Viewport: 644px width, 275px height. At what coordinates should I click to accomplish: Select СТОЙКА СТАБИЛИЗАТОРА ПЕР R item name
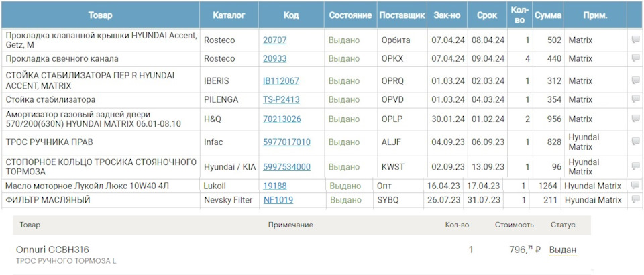point(90,81)
